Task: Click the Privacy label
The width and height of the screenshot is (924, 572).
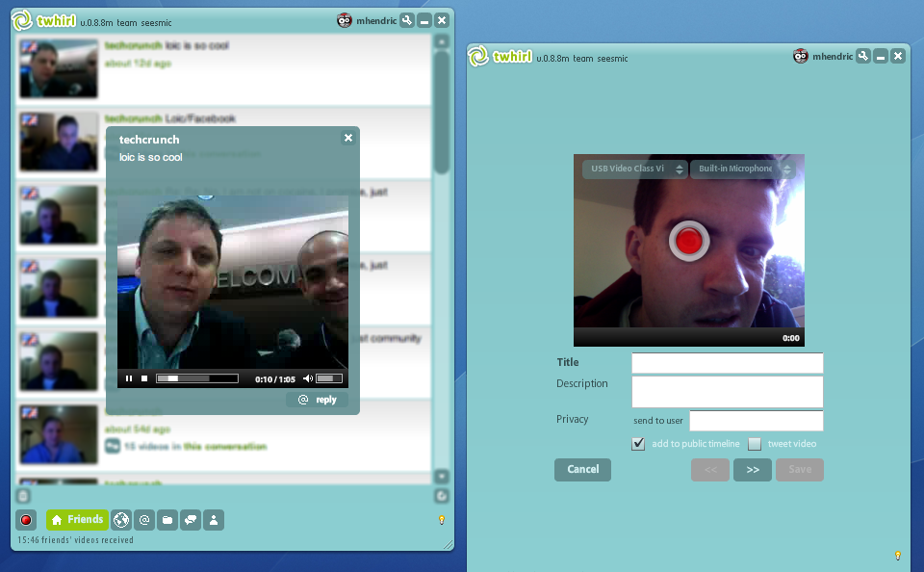Action: point(572,419)
